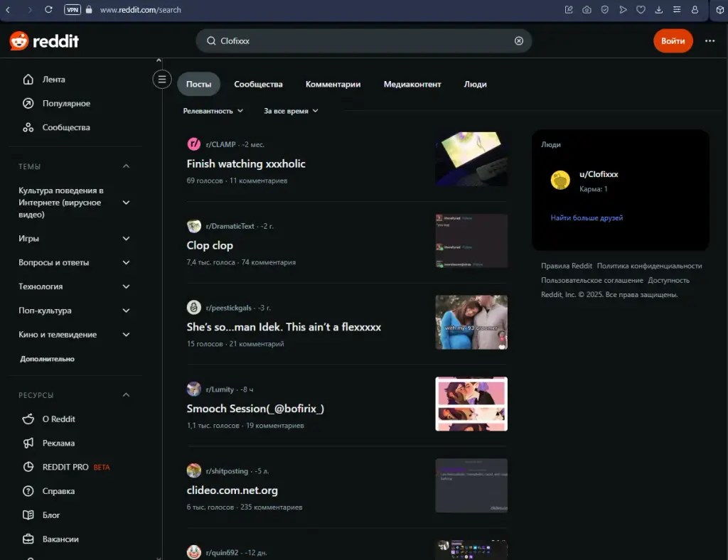Collapse the ТЕМЫ section

[x=126, y=166]
